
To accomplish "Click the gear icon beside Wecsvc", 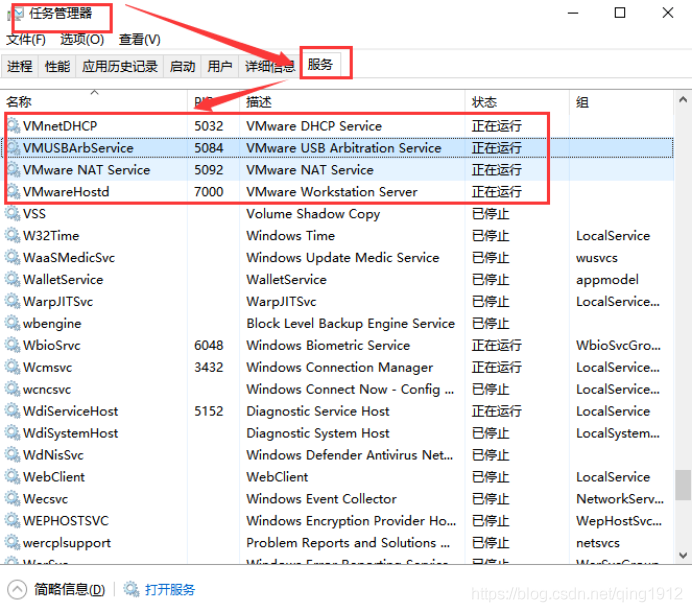I will point(13,499).
